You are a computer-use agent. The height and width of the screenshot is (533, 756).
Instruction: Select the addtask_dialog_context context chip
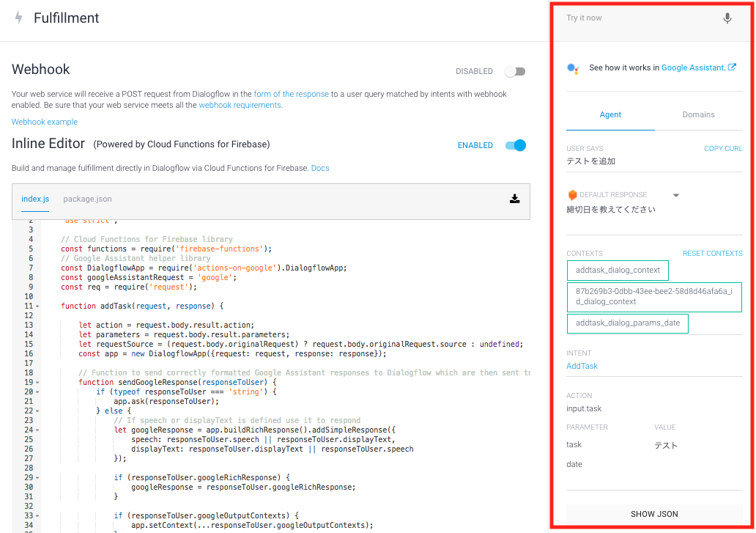tap(618, 270)
